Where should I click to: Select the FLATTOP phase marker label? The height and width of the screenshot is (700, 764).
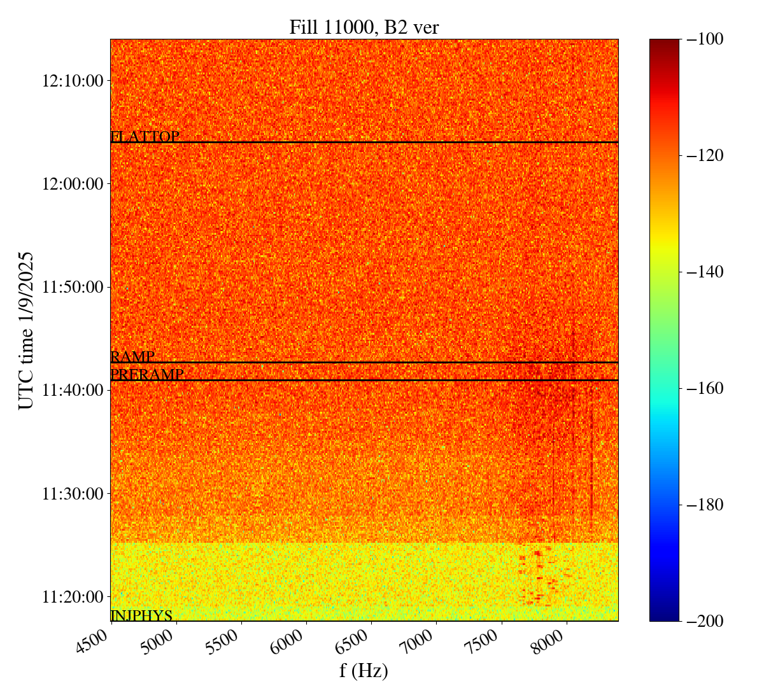[145, 137]
